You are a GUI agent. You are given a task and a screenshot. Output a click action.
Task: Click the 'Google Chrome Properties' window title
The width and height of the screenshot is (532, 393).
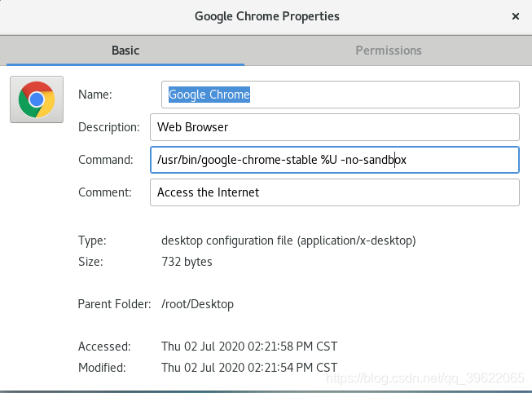pyautogui.click(x=267, y=16)
